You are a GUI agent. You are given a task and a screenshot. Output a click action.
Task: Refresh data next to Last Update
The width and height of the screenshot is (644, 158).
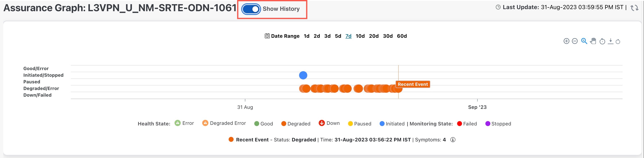[634, 8]
